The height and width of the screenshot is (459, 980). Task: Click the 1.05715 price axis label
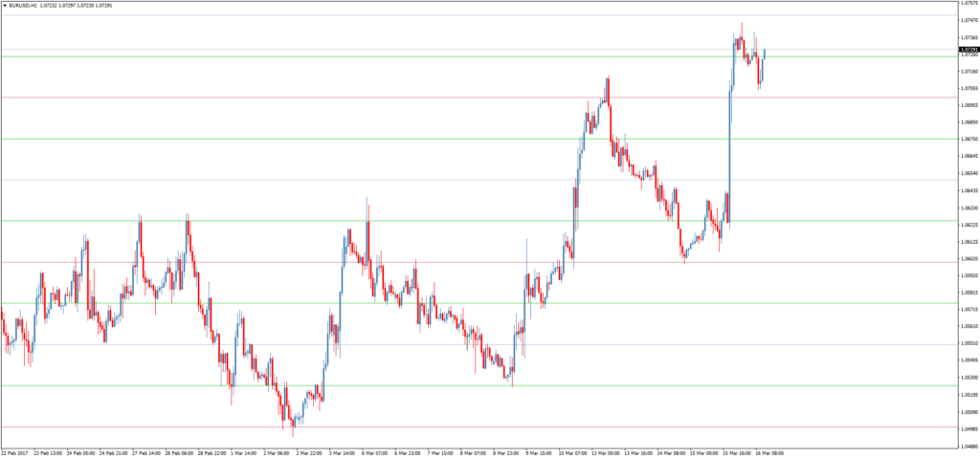969,309
